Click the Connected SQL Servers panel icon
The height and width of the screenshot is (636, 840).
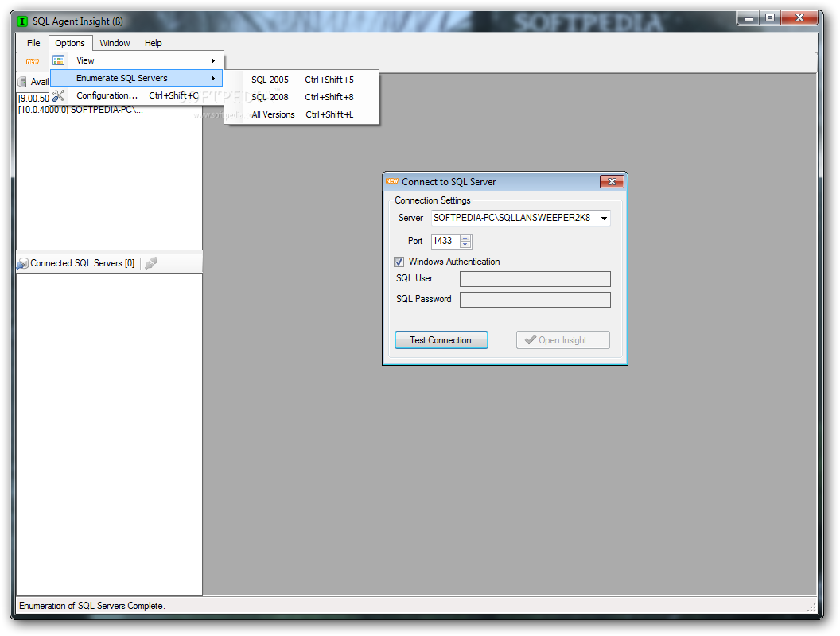click(x=22, y=263)
